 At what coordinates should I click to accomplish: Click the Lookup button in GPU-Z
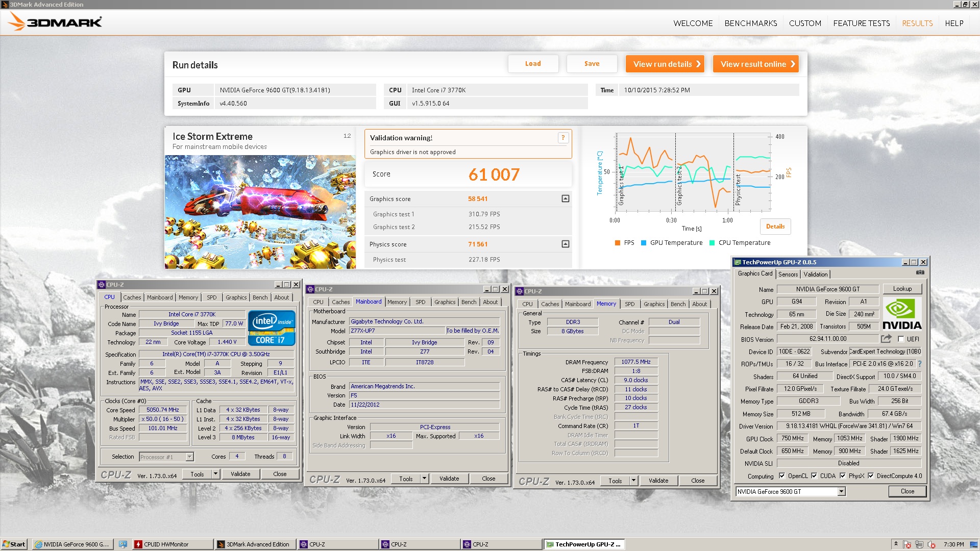click(x=902, y=289)
